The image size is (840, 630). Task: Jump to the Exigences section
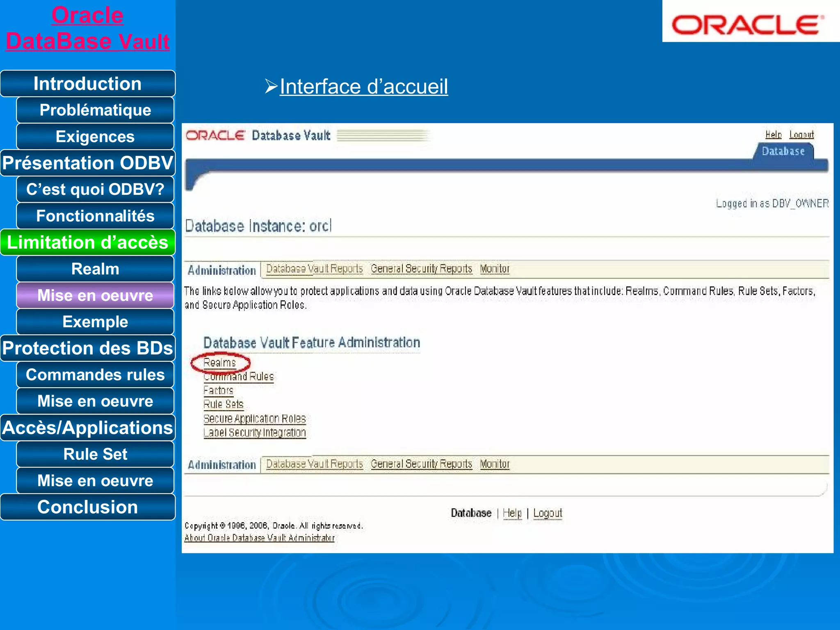(95, 137)
